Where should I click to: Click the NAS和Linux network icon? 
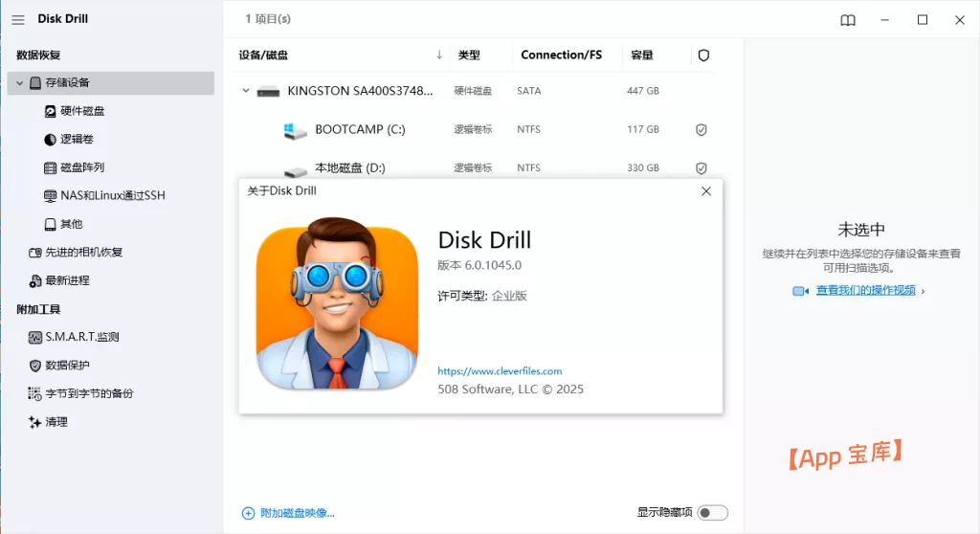50,196
